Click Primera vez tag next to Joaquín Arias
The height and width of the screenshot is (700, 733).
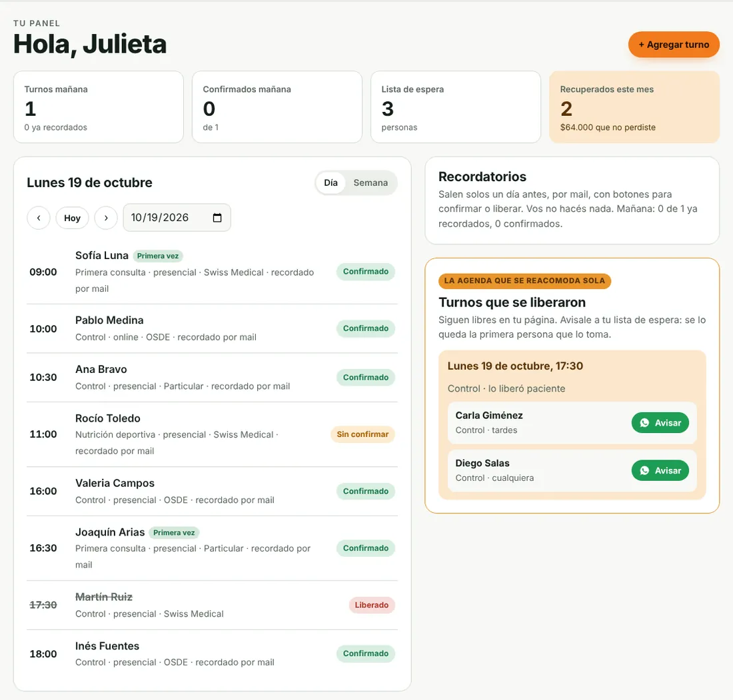[x=174, y=533]
